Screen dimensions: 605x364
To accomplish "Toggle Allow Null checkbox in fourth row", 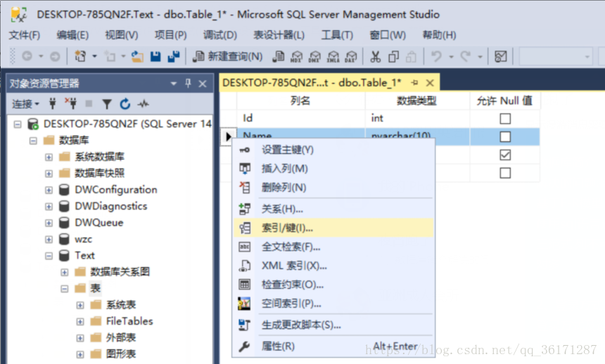I will coord(505,173).
